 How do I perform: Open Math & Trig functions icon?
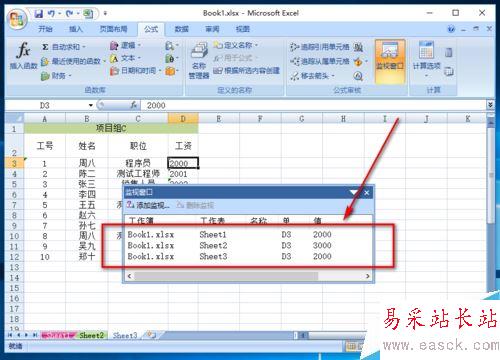point(170,59)
